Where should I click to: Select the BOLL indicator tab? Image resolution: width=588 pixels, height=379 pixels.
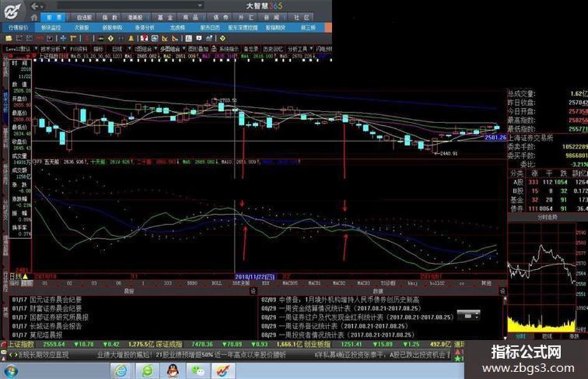tap(217, 283)
